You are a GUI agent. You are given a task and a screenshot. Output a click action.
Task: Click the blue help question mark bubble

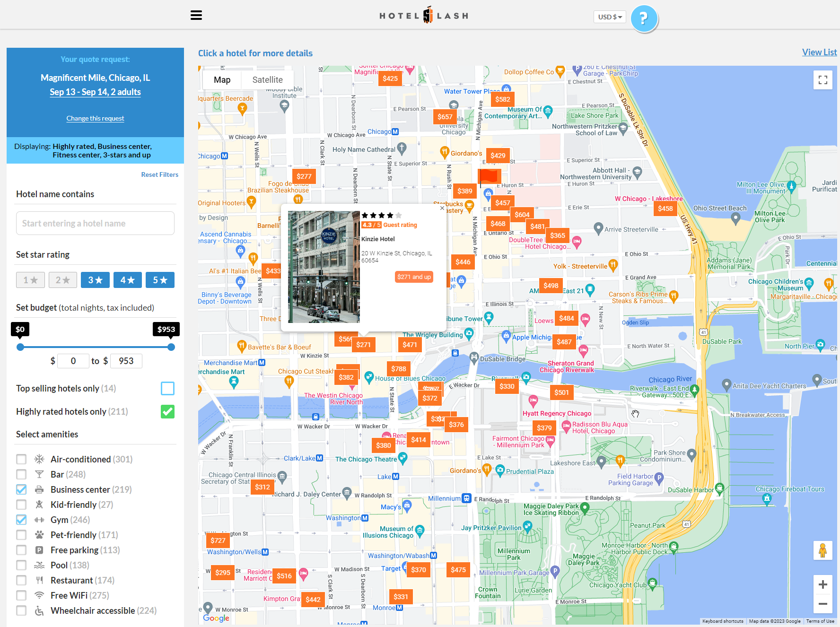(644, 18)
